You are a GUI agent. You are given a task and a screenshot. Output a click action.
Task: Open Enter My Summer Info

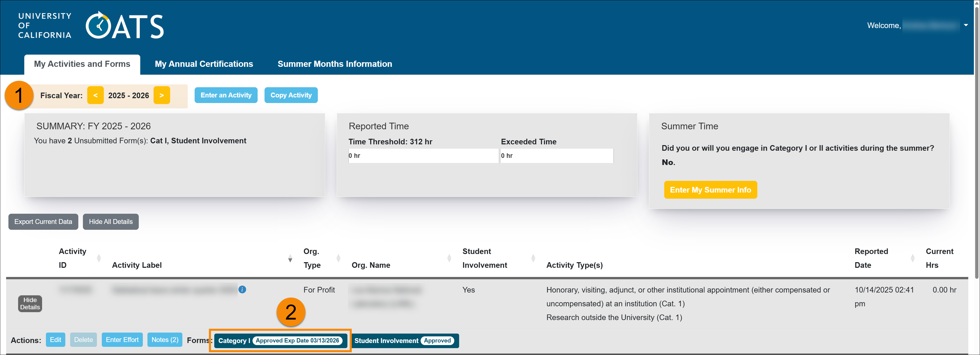pos(710,189)
